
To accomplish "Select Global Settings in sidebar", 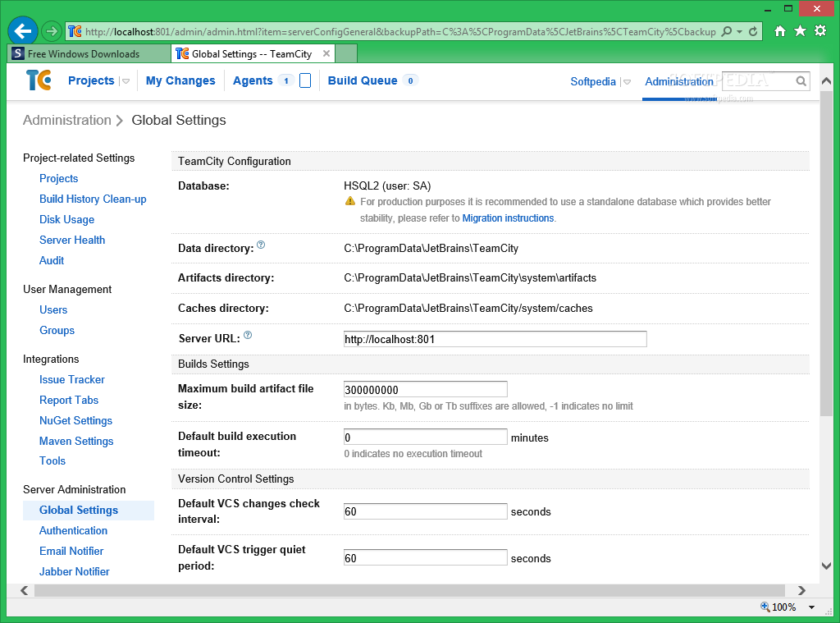I will click(89, 510).
